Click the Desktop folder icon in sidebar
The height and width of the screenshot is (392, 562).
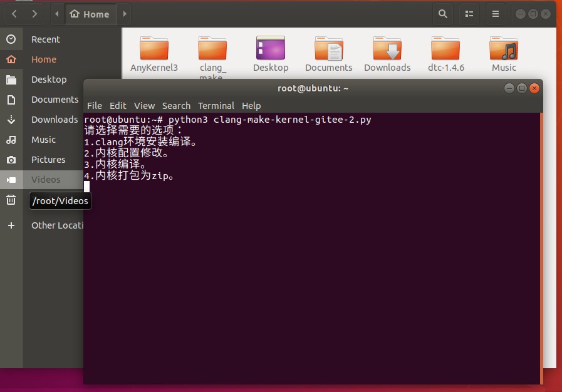click(11, 80)
